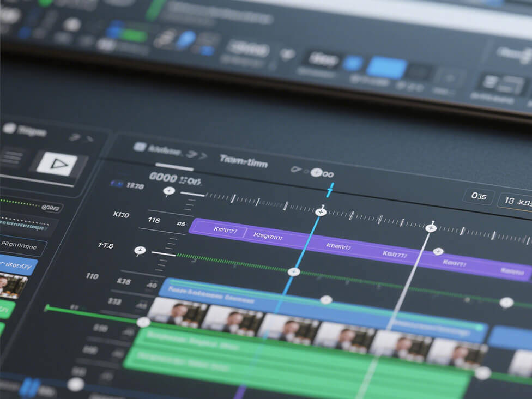Click the round pin knob on the green dotted track
This screenshot has width=532, height=399.
(140, 251)
